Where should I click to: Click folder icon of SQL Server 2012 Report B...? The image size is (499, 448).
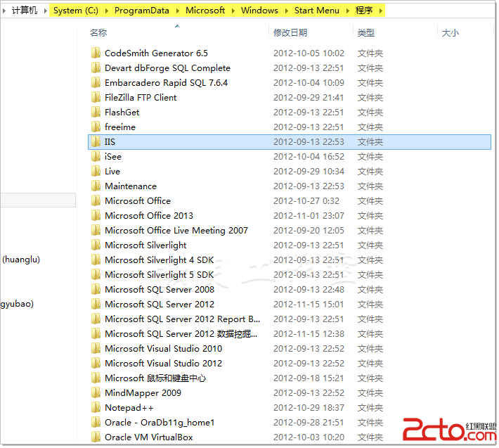(x=96, y=319)
